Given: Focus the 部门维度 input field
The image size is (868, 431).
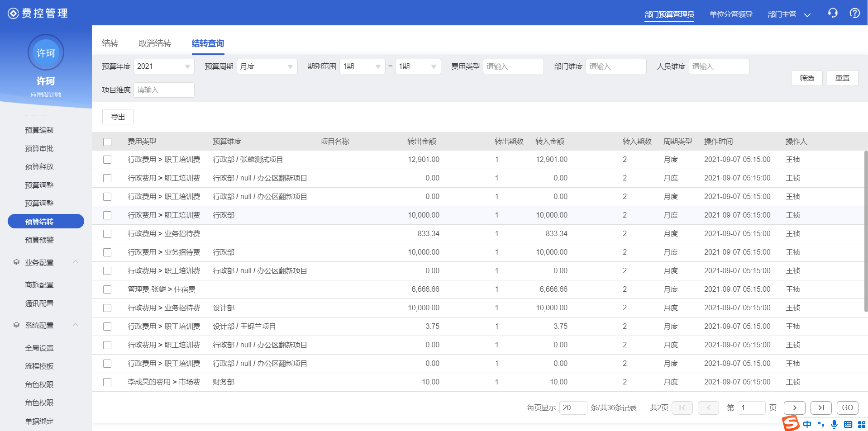Looking at the screenshot, I should (x=616, y=66).
